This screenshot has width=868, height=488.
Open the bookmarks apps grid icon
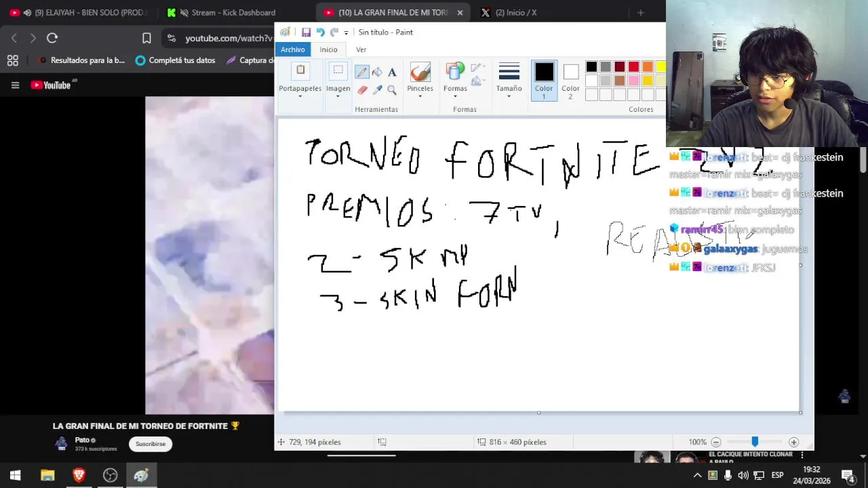click(x=12, y=60)
